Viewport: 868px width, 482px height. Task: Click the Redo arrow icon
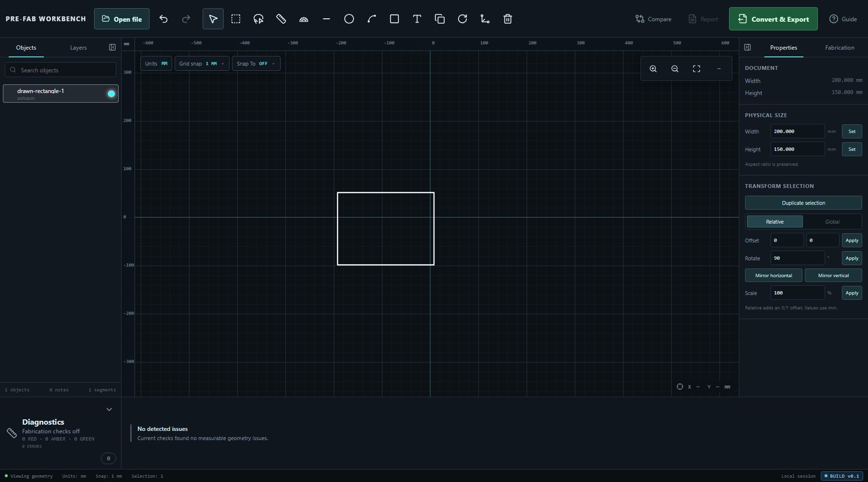point(186,19)
